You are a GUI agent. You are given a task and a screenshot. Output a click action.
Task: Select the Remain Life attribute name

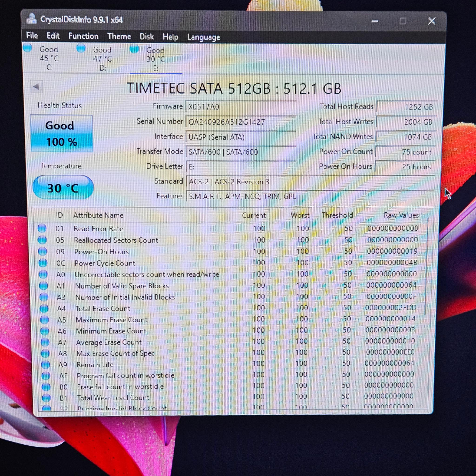tap(95, 364)
